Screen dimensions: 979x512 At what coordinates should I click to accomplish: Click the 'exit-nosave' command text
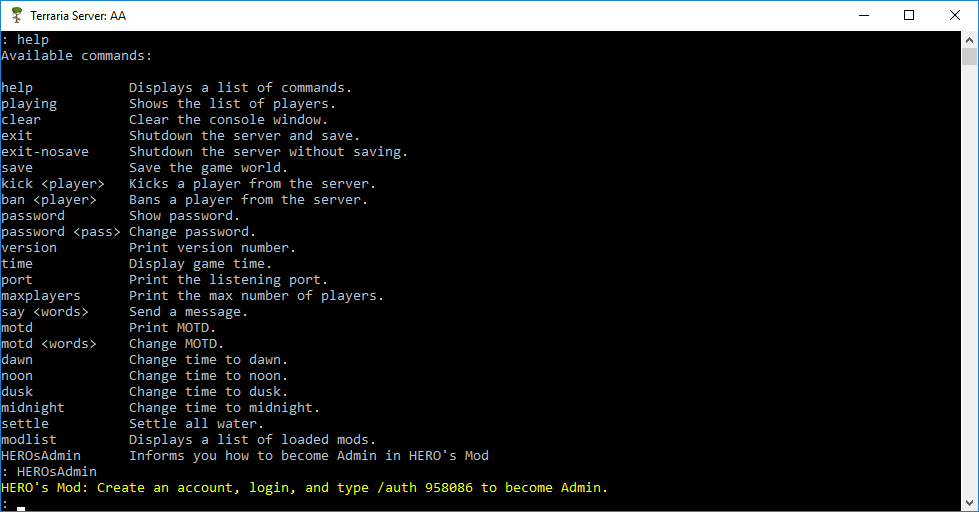coord(45,152)
